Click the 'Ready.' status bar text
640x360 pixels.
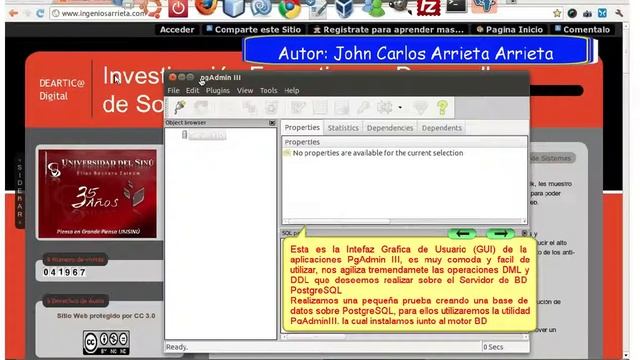pos(177,347)
